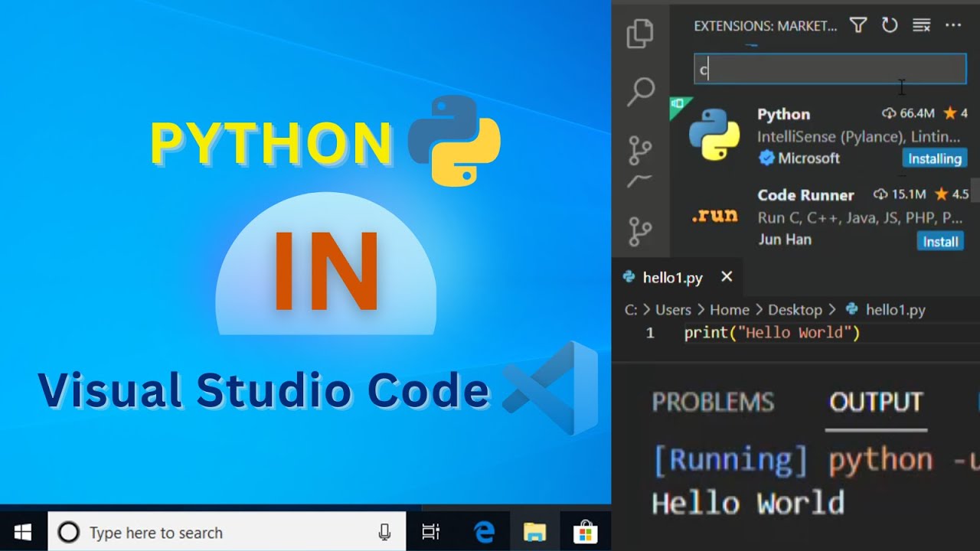Open the Windows Start menu
The height and width of the screenshot is (551, 980).
tap(23, 532)
